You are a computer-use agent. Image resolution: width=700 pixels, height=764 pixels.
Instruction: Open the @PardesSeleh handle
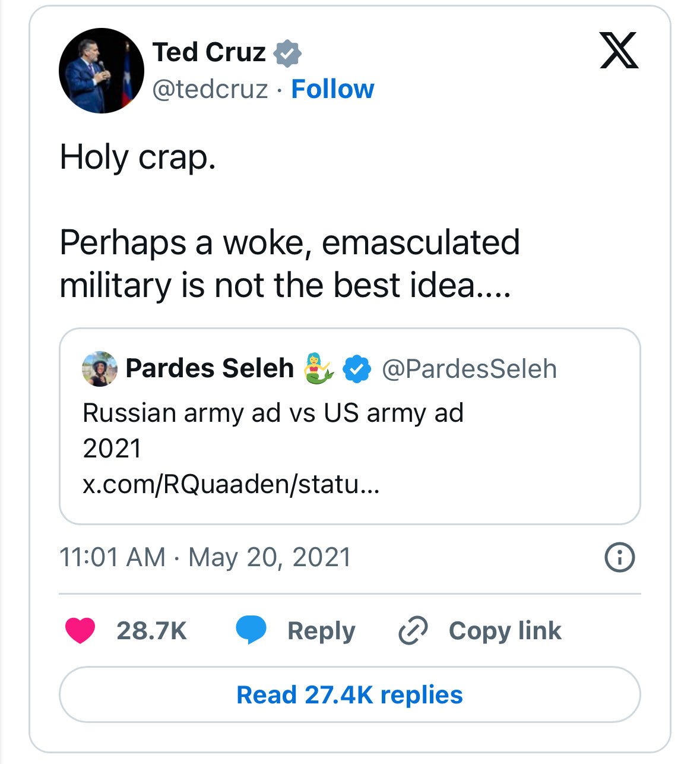[469, 369]
